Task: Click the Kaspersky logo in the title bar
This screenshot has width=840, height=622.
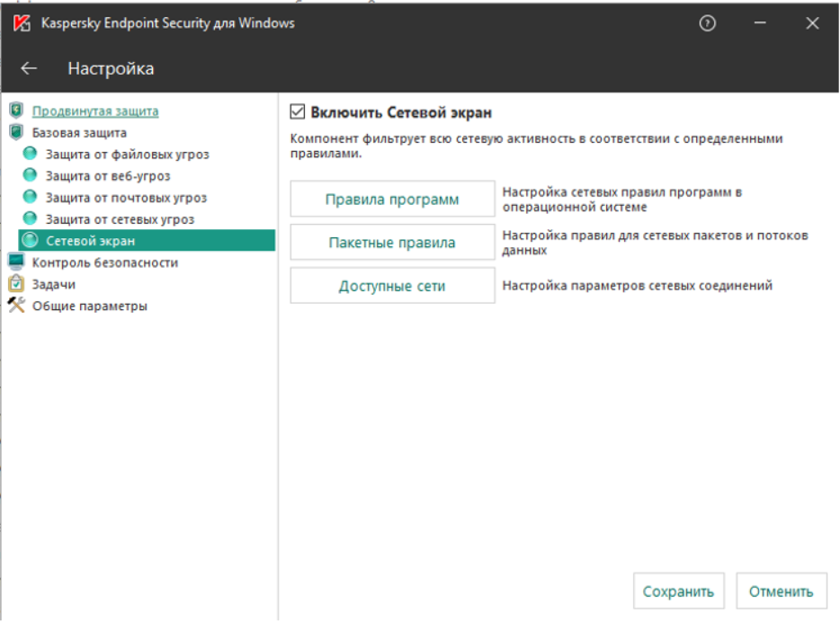Action: [x=20, y=22]
